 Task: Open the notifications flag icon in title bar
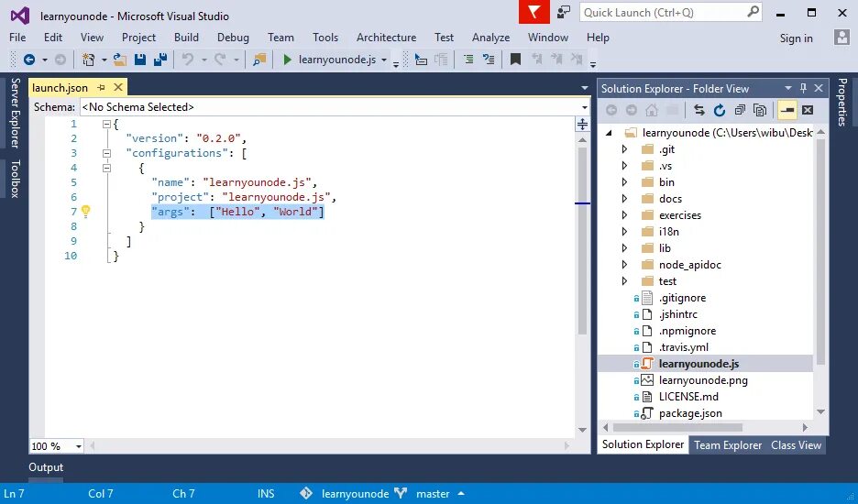click(534, 12)
